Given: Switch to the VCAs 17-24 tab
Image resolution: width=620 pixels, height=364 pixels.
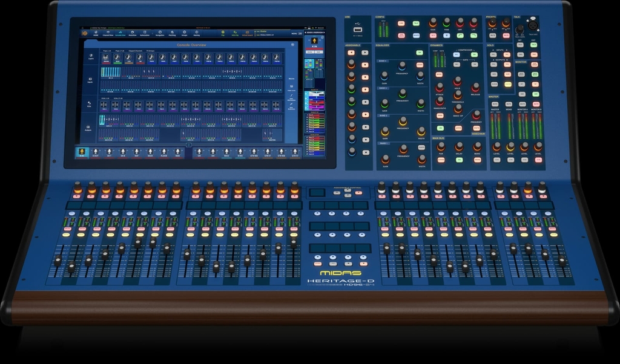Looking at the screenshot, I should tap(118, 99).
